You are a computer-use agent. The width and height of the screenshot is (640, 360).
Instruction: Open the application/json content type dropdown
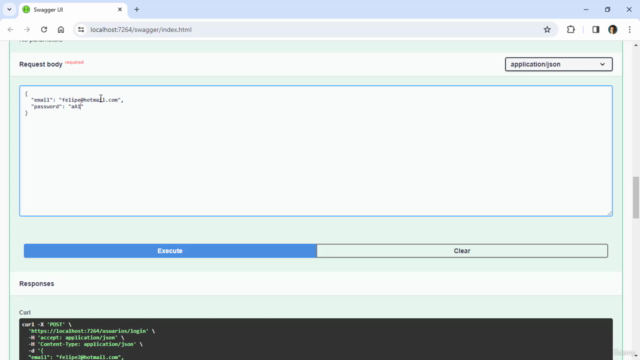[558, 64]
